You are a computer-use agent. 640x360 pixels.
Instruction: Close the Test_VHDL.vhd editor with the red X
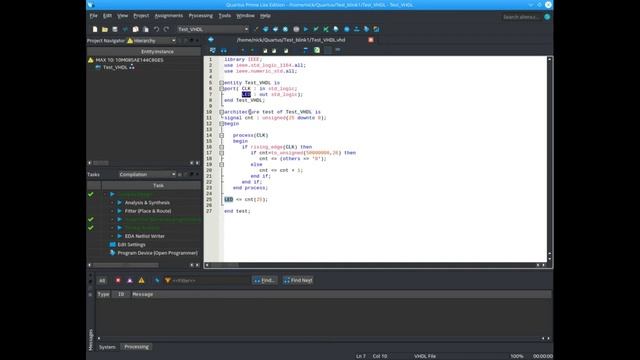(371, 40)
